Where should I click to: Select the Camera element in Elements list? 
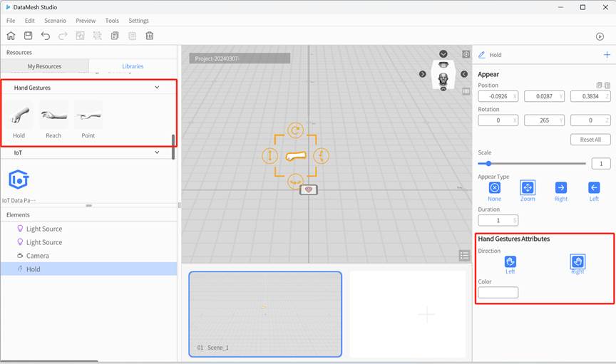tap(37, 256)
